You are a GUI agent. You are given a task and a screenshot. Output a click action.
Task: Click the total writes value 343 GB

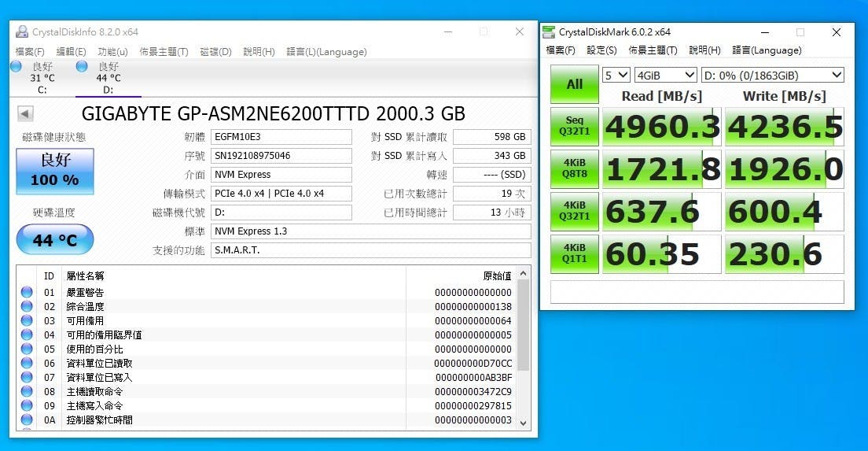[492, 156]
